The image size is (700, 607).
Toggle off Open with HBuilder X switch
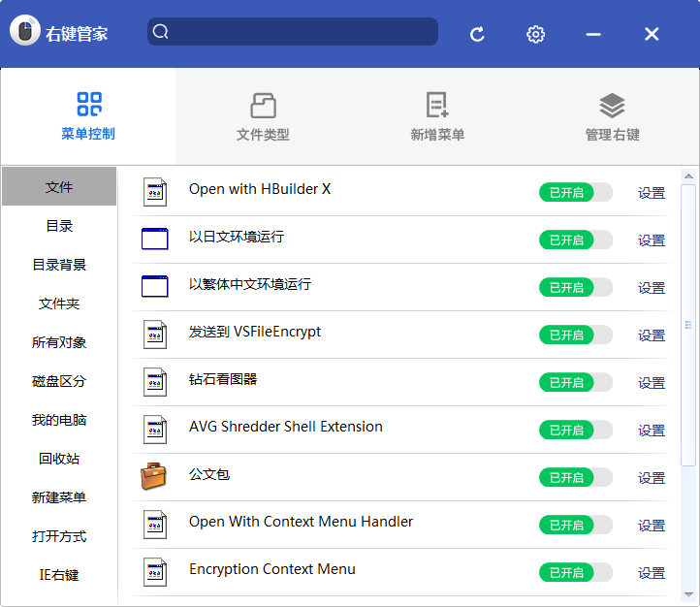(x=576, y=192)
